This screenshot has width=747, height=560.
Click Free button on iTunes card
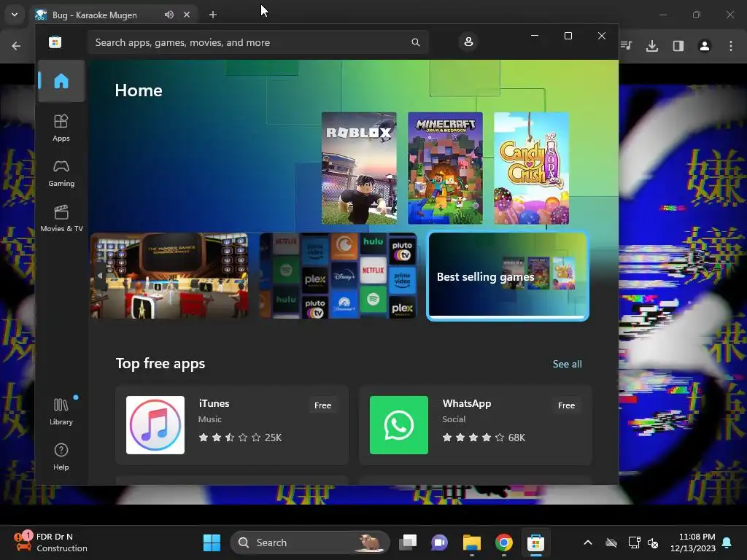(322, 405)
